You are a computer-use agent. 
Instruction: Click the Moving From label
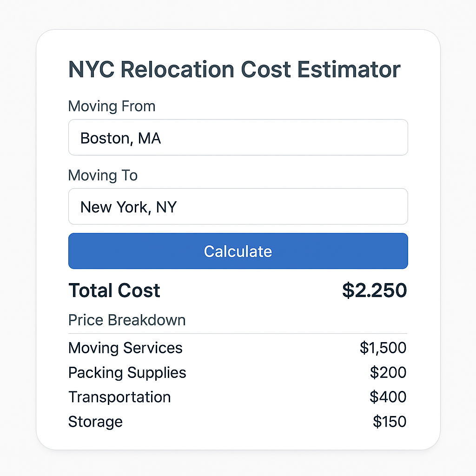click(x=112, y=106)
